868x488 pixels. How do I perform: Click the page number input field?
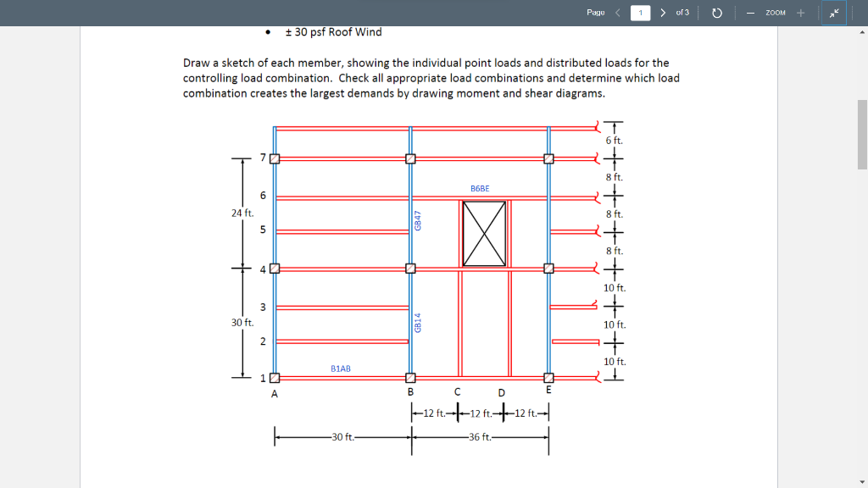coord(641,13)
